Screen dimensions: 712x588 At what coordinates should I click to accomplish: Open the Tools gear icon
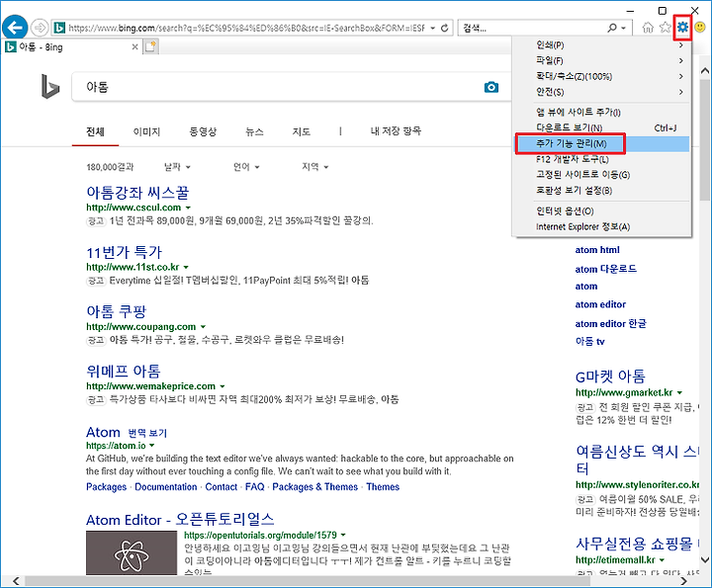682,28
